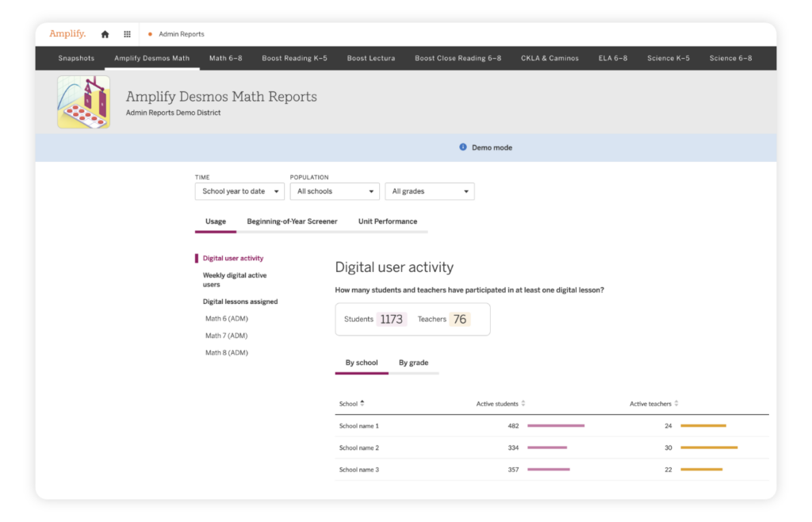Go to Science 6–8 reports

tap(730, 58)
